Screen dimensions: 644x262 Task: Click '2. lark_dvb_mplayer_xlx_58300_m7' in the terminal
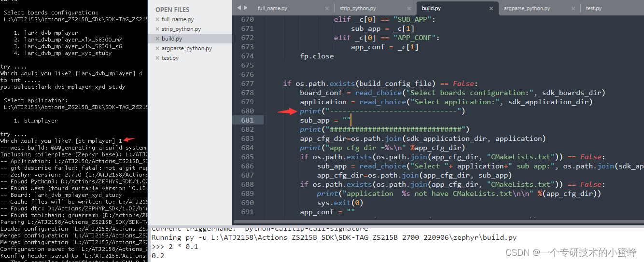click(68, 40)
